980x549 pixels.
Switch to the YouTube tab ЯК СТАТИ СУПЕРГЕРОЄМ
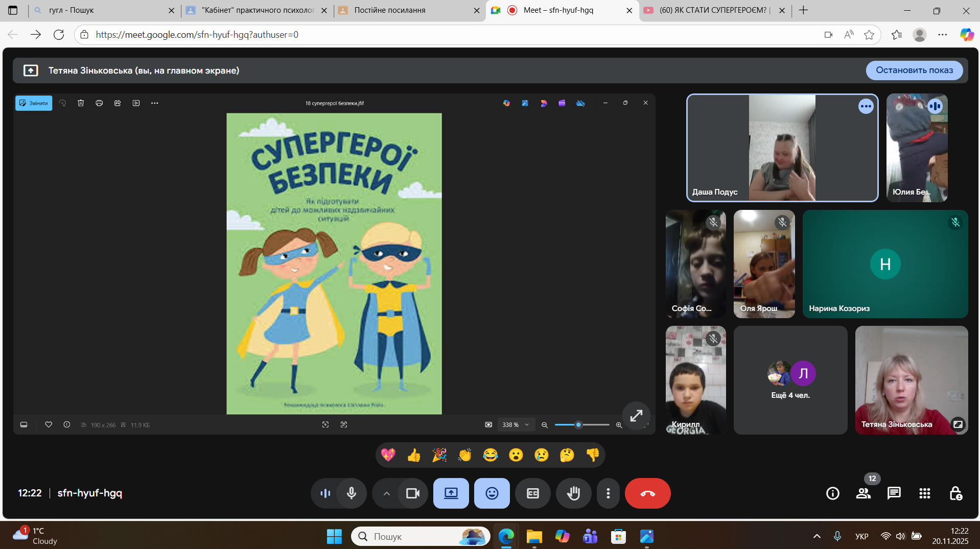click(713, 10)
